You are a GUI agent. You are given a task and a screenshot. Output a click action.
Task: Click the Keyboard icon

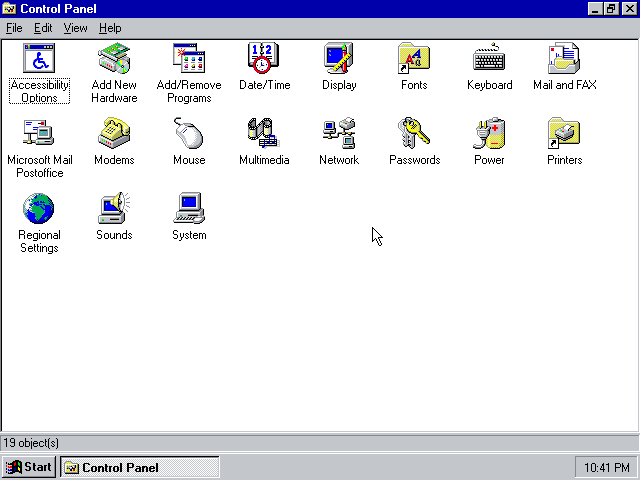coord(489,58)
